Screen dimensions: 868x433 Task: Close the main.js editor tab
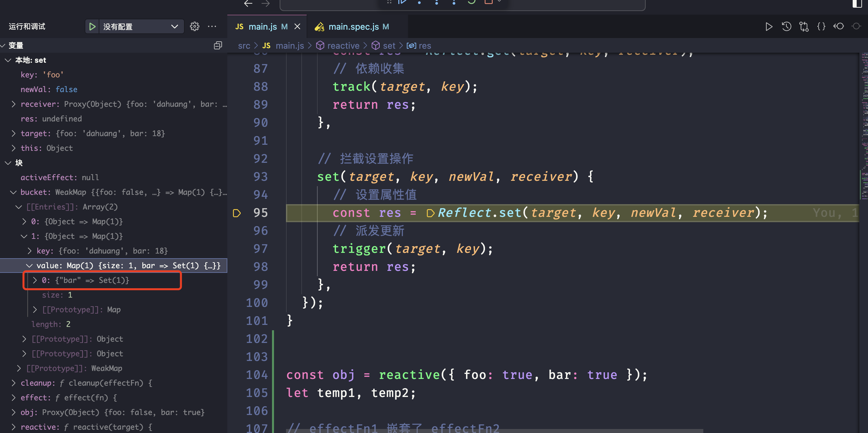click(x=297, y=26)
